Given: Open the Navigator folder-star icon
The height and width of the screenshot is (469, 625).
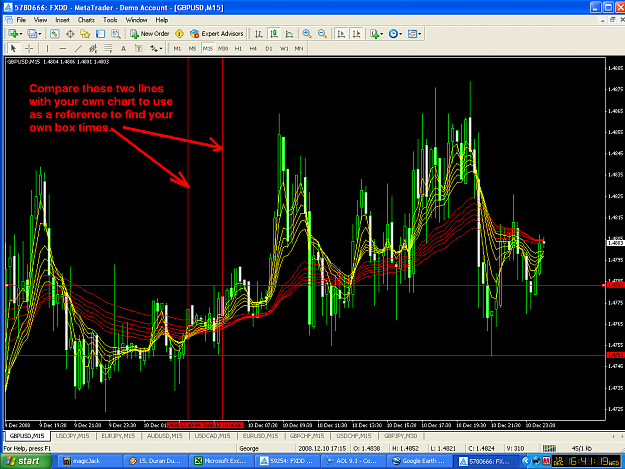Looking at the screenshot, I should [x=85, y=34].
